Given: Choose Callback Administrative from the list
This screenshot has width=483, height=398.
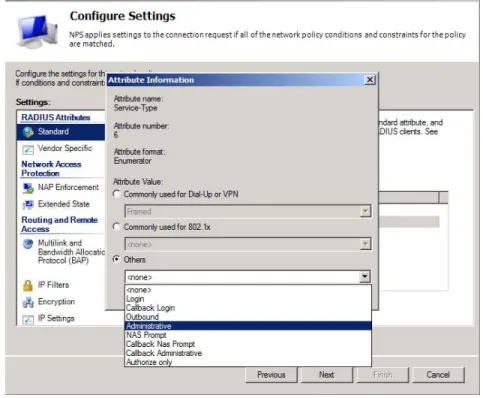Looking at the screenshot, I should (x=248, y=353).
